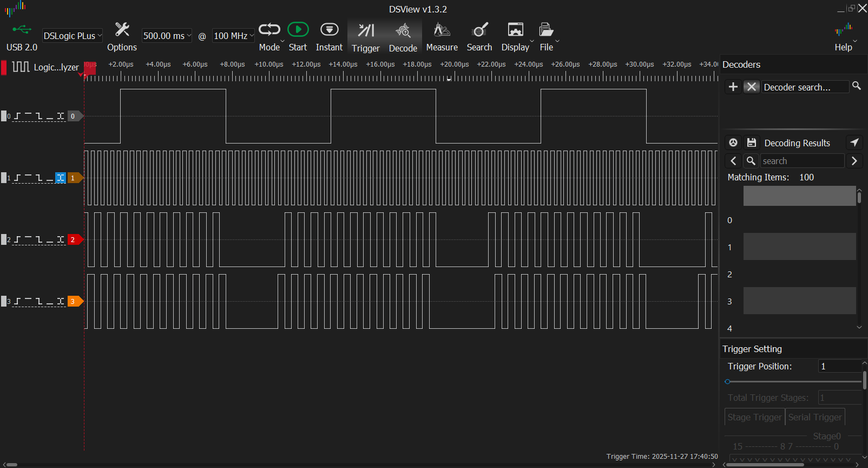Open the Display menu
868x468 pixels.
click(x=516, y=36)
